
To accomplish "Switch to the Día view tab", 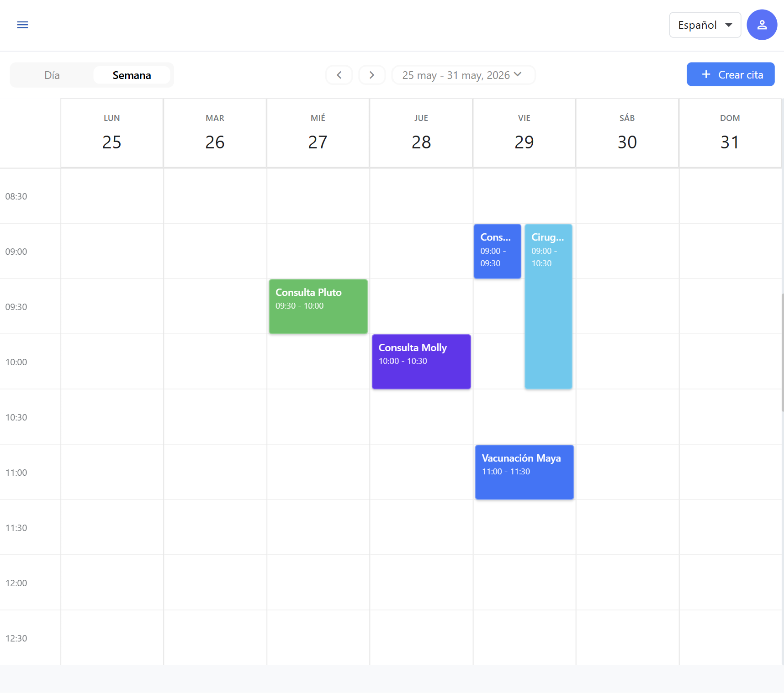I will click(52, 75).
